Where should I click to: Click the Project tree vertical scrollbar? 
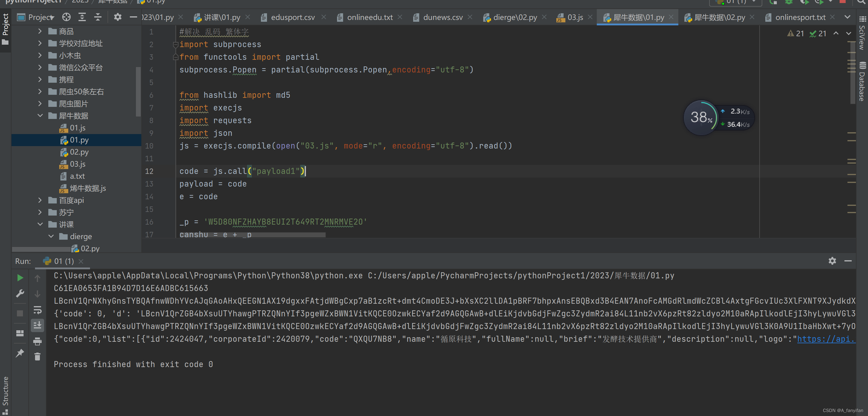pyautogui.click(x=138, y=91)
